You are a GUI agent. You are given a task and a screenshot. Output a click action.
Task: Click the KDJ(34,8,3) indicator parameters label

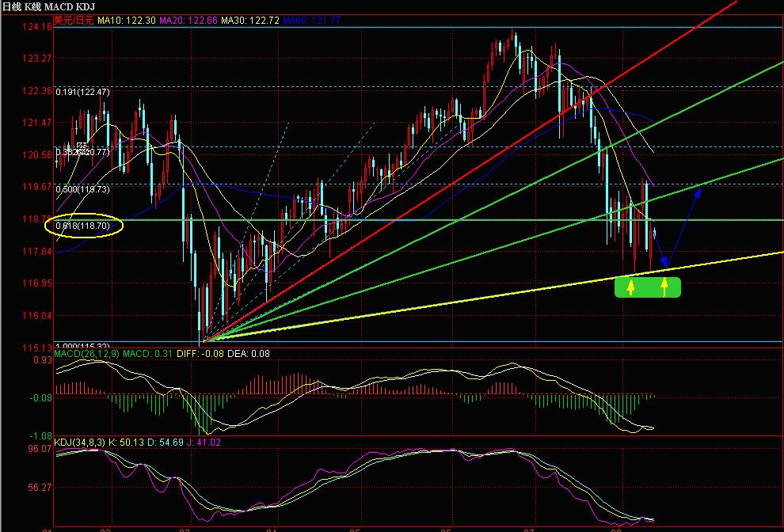tap(79, 443)
